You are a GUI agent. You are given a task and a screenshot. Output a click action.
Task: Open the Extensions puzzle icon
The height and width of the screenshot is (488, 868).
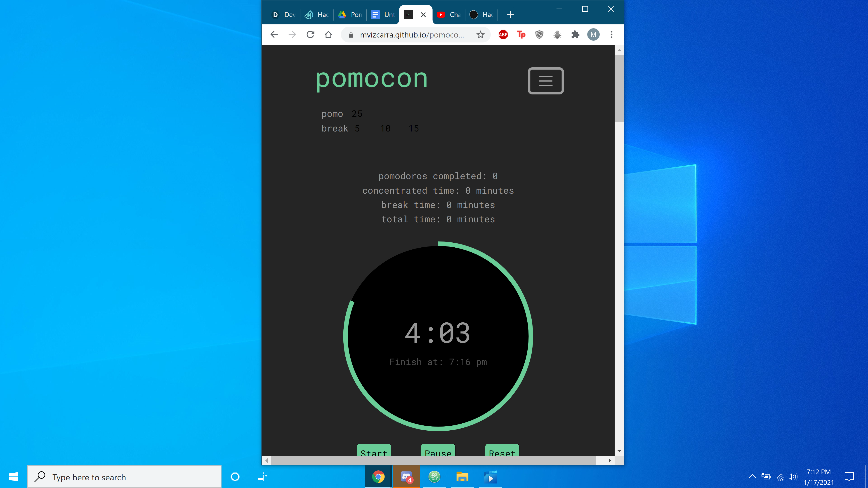(x=575, y=35)
